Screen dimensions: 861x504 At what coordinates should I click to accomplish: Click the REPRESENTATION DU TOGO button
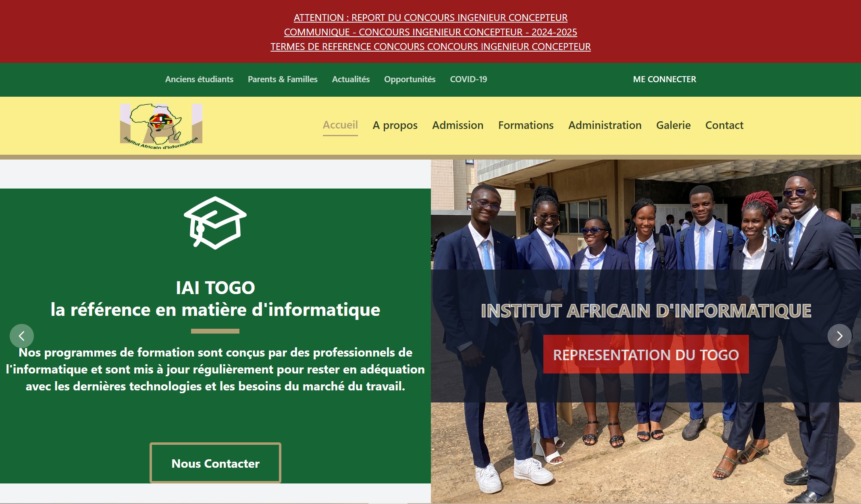click(646, 354)
